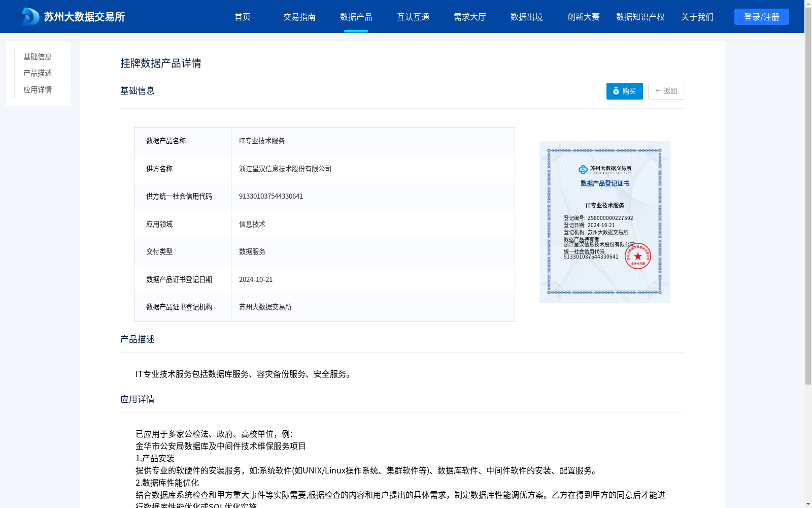812x508 pixels.
Task: Open the 数据出境 navigation item
Action: pyautogui.click(x=527, y=17)
